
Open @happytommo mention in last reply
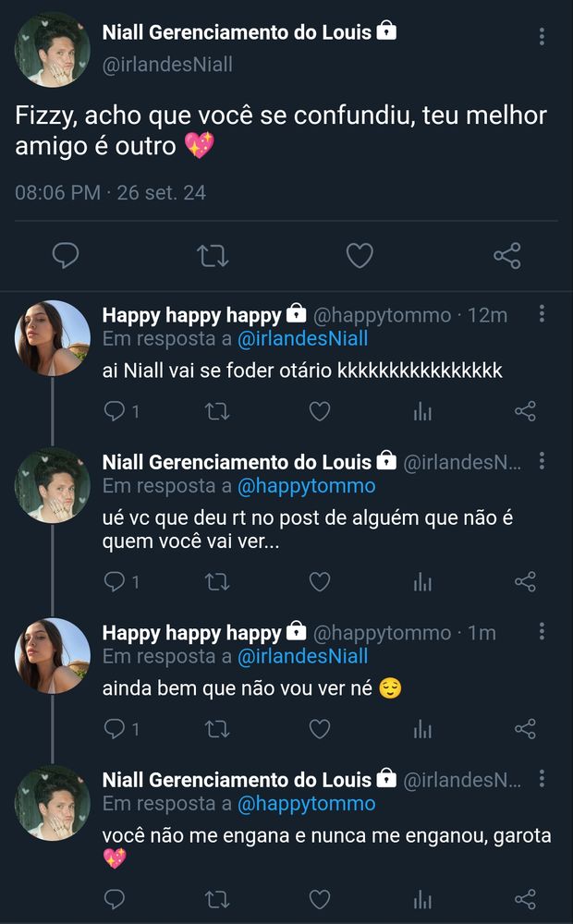[x=307, y=803]
